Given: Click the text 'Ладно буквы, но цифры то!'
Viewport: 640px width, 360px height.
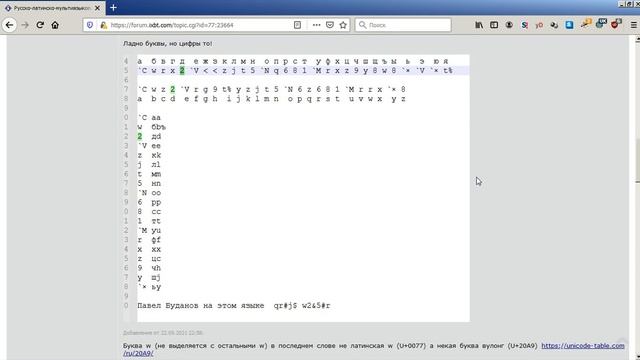Looking at the screenshot, I should pos(167,43).
